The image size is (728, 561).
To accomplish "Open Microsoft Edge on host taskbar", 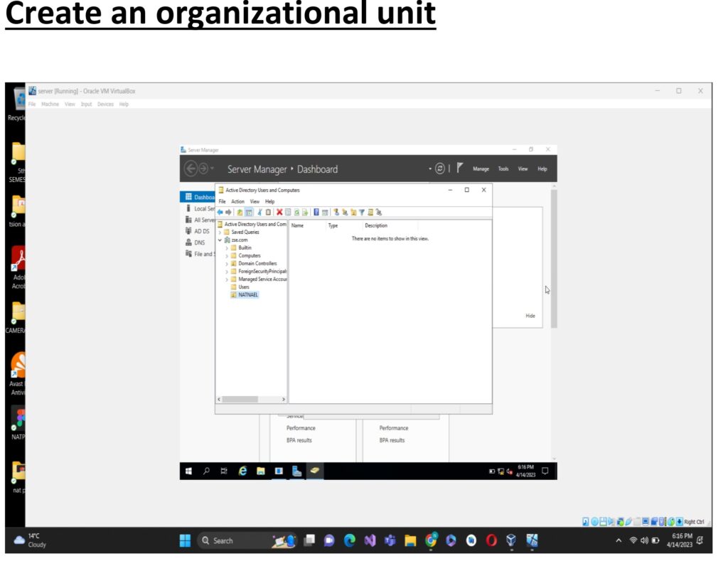I will tap(350, 540).
